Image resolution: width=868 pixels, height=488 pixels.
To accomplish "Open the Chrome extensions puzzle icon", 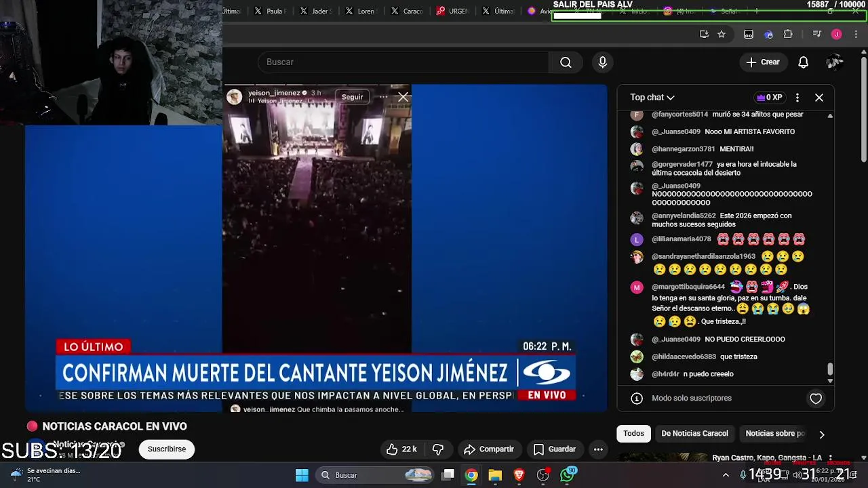I will (x=788, y=35).
